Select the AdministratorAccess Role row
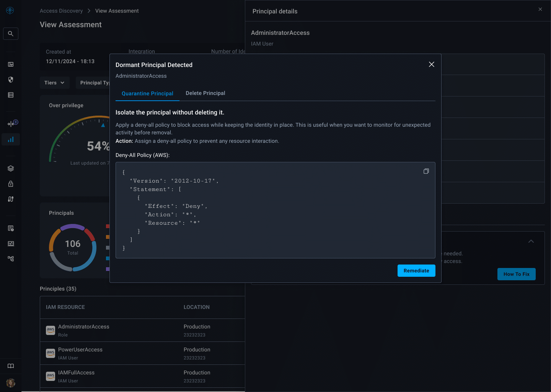 (142, 330)
